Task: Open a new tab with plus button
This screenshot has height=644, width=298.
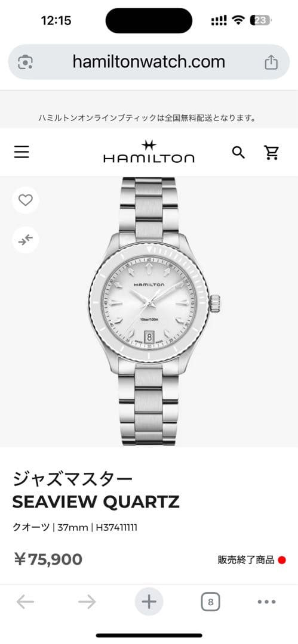Action: pos(149,602)
